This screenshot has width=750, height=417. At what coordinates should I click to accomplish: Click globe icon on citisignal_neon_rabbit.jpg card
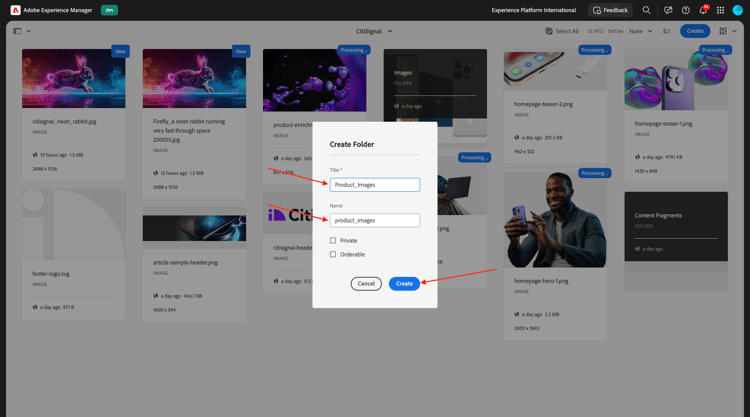[35, 155]
